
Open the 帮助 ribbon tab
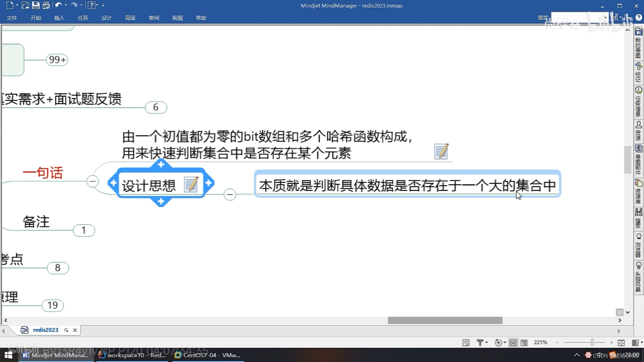coord(201,18)
